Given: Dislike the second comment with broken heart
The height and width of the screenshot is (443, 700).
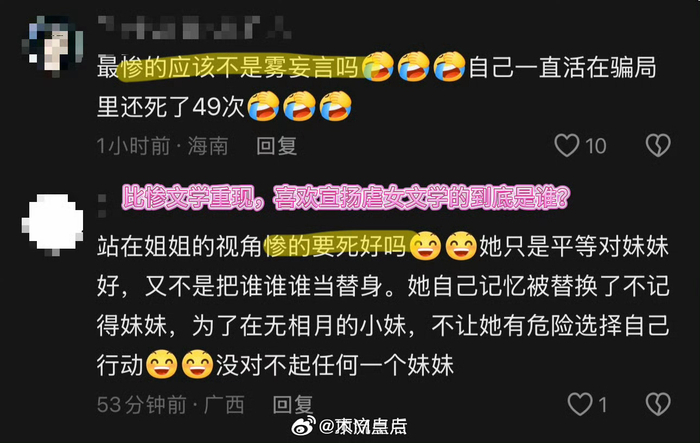Looking at the screenshot, I should point(658,404).
